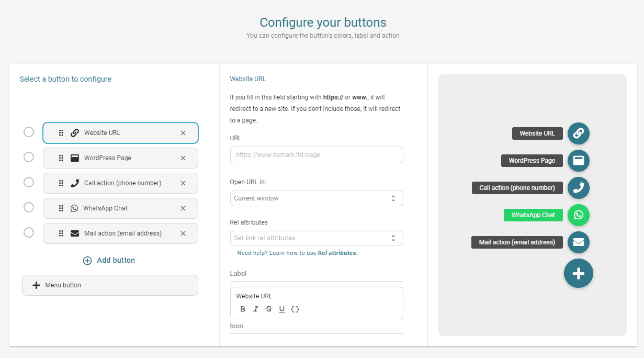Expand the Rel attributes selector
Image resolution: width=644 pixels, height=358 pixels.
point(316,238)
